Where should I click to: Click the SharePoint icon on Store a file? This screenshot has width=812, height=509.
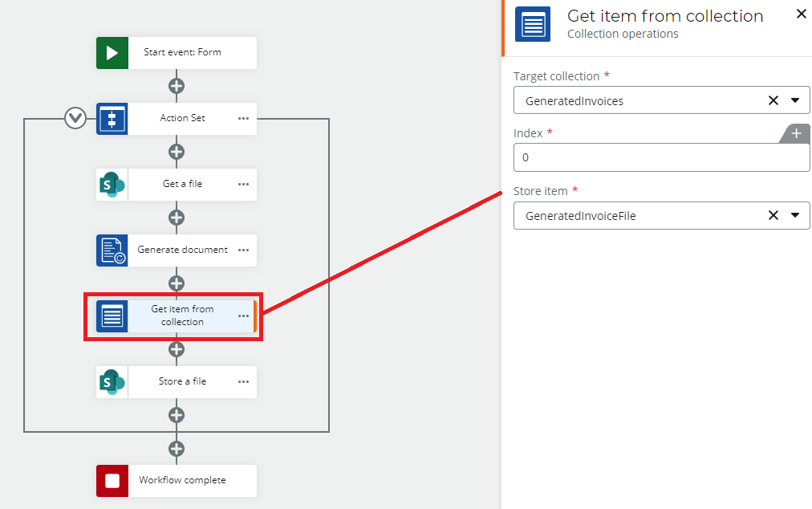(x=112, y=382)
